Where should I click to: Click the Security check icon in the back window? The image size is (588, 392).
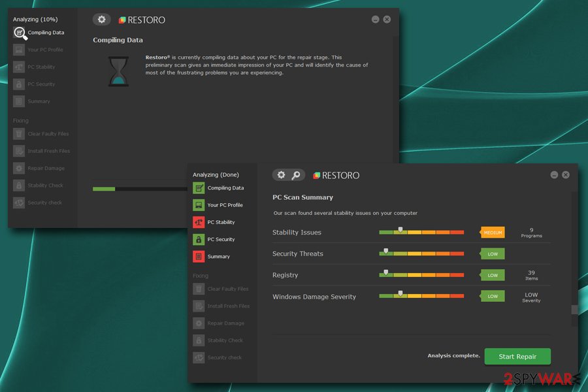point(19,203)
